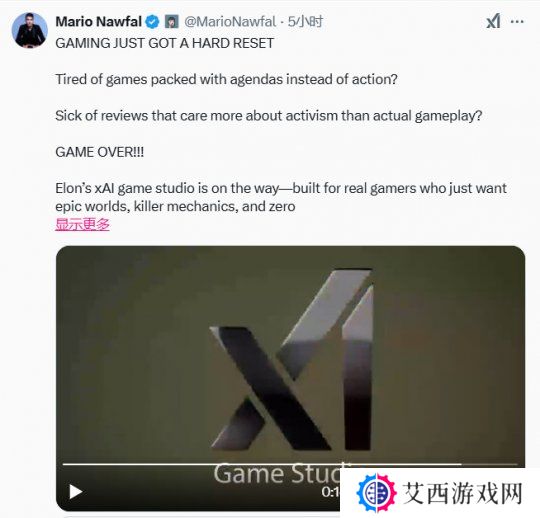Viewport: 540px width, 518px height.
Task: Open the Mario Nawfal display name
Action: point(98,22)
